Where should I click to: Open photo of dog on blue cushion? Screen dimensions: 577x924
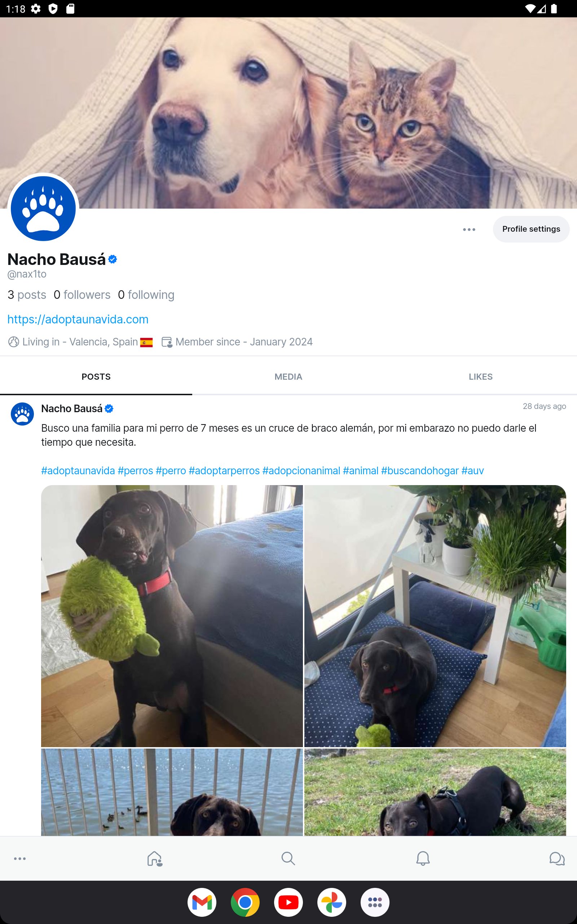[435, 616]
